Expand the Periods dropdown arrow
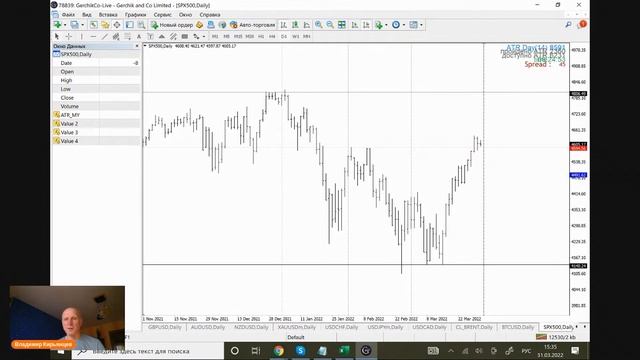Viewport: 640px width, 360px height. [404, 25]
